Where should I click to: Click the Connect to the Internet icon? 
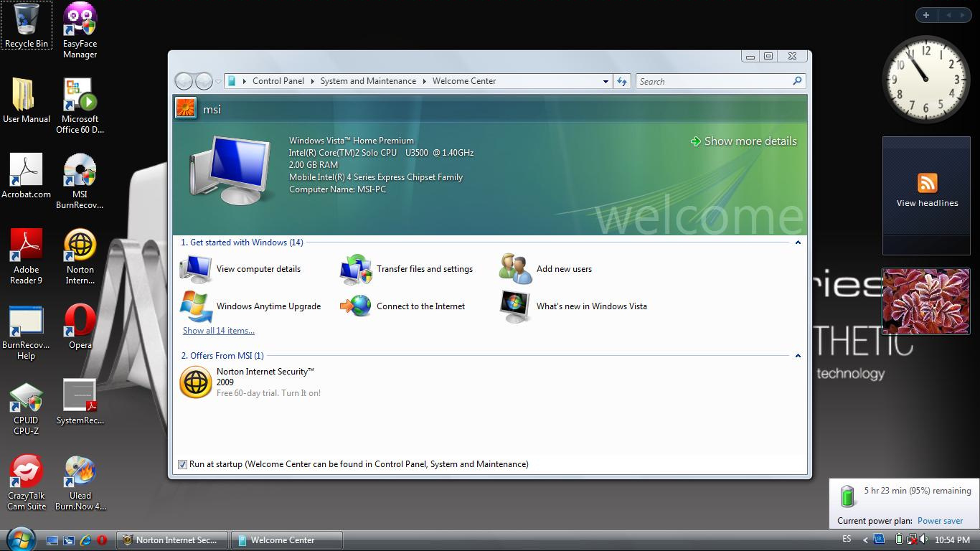(356, 306)
